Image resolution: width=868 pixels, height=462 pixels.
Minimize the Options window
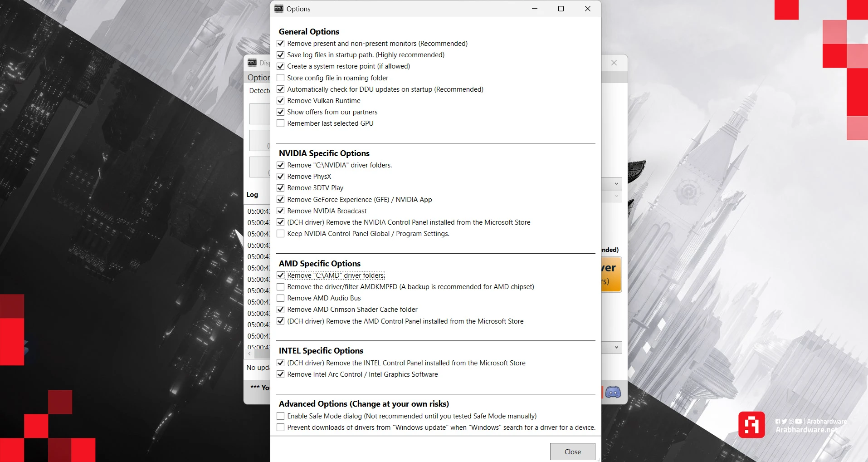point(535,9)
